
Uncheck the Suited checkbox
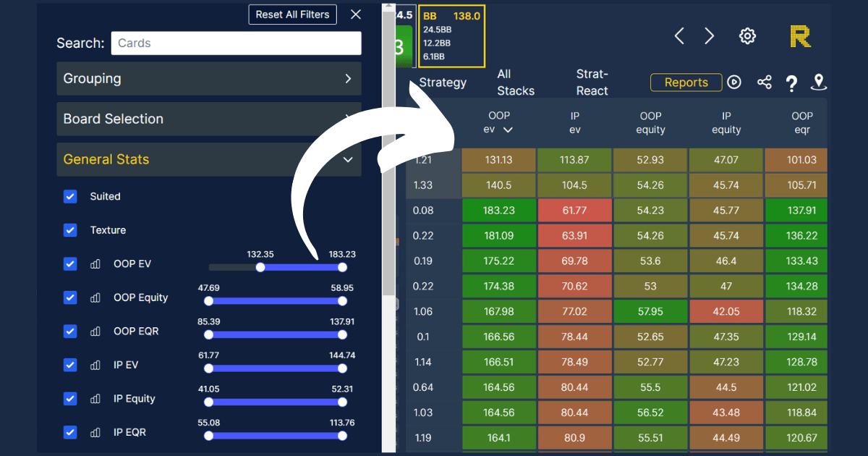click(x=70, y=197)
